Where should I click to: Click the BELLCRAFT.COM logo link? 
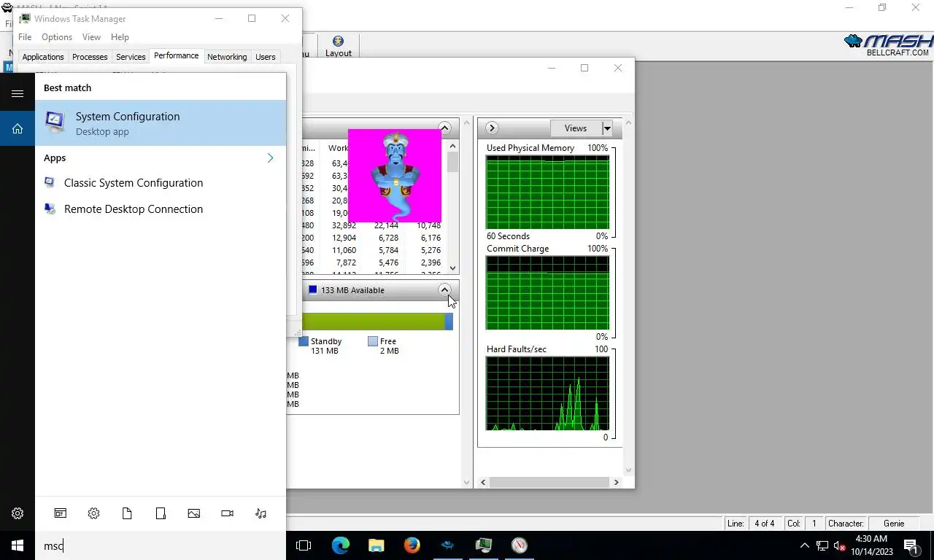[x=898, y=52]
